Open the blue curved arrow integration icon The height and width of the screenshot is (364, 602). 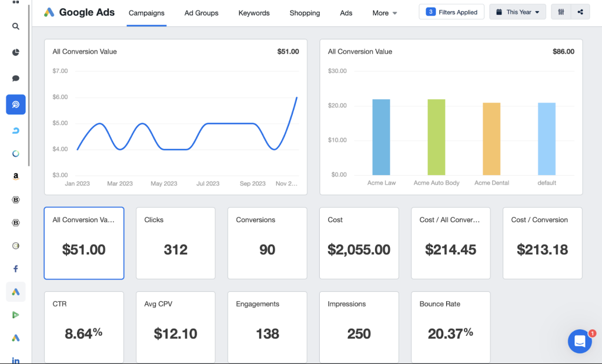(x=16, y=131)
